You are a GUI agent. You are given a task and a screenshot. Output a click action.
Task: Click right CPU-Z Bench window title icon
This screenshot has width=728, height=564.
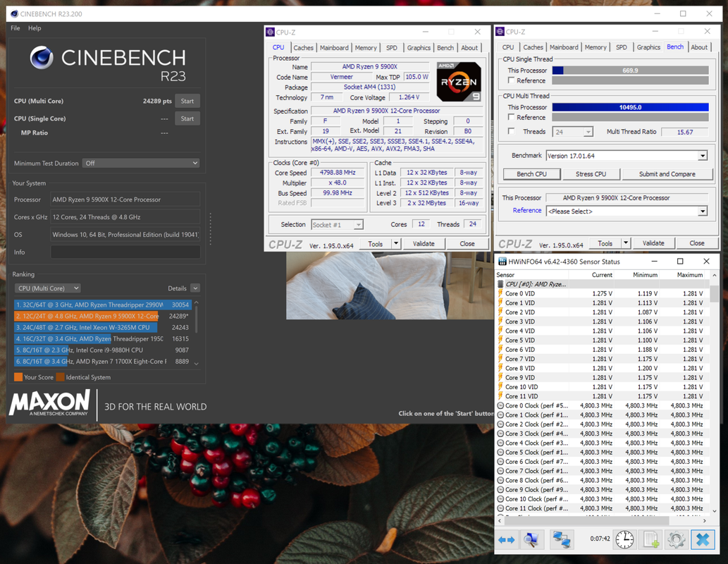click(x=500, y=32)
